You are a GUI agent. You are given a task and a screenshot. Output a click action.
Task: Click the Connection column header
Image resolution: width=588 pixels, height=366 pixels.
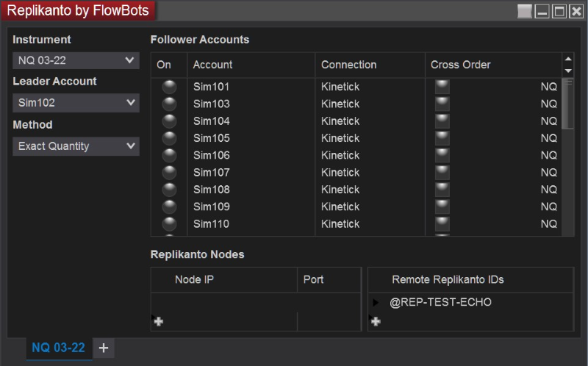tap(369, 65)
